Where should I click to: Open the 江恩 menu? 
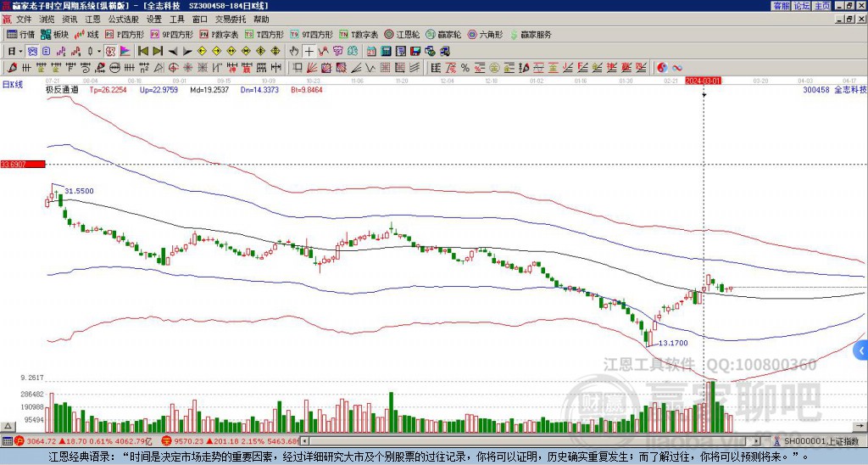(92, 20)
